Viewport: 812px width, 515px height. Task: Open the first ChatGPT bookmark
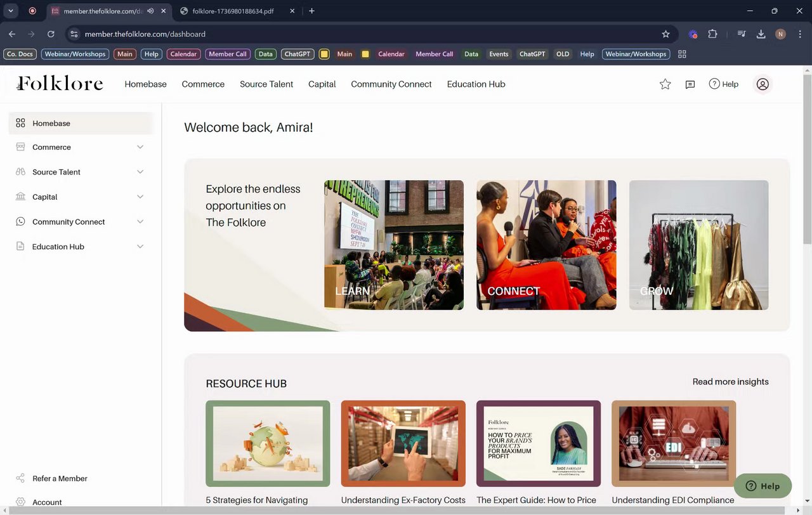tap(297, 54)
